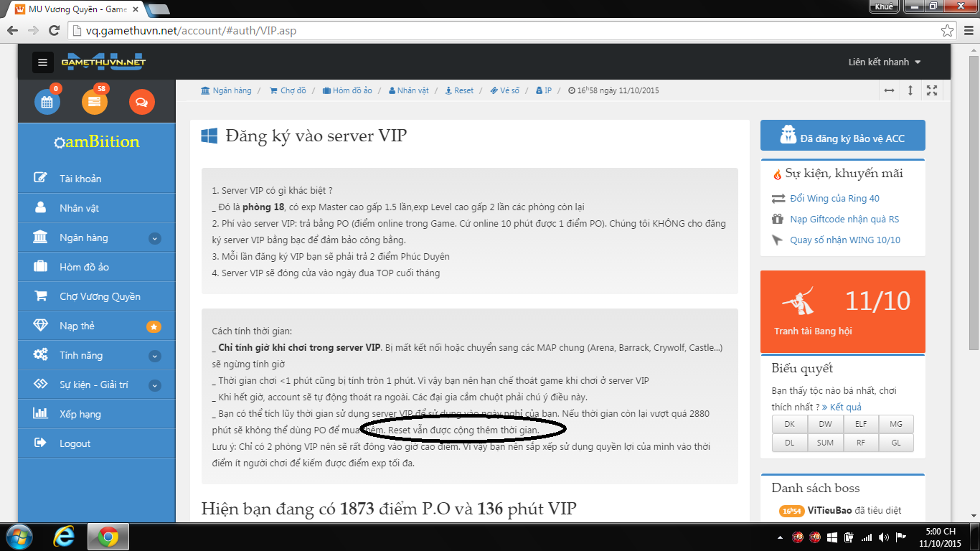Bookmark page with the star icon
The image size is (980, 551).
(948, 31)
